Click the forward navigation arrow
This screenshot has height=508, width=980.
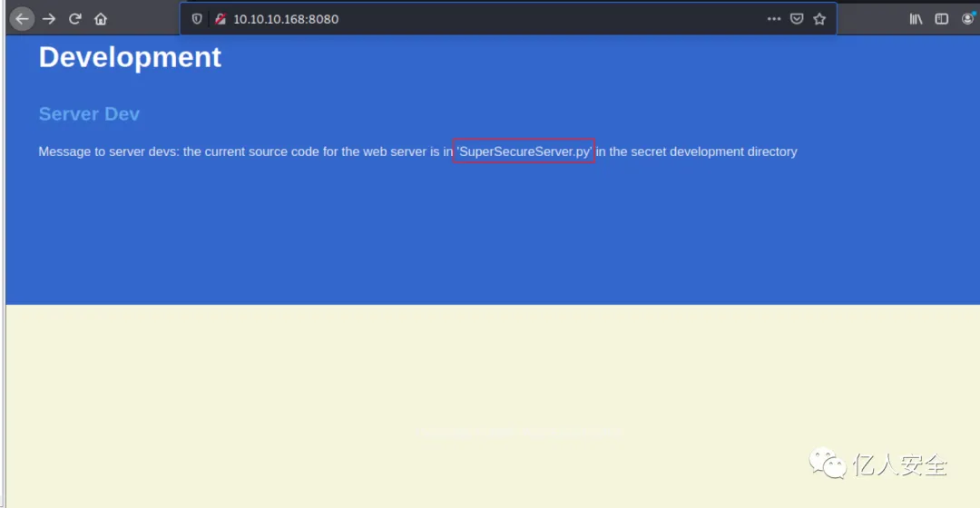49,19
